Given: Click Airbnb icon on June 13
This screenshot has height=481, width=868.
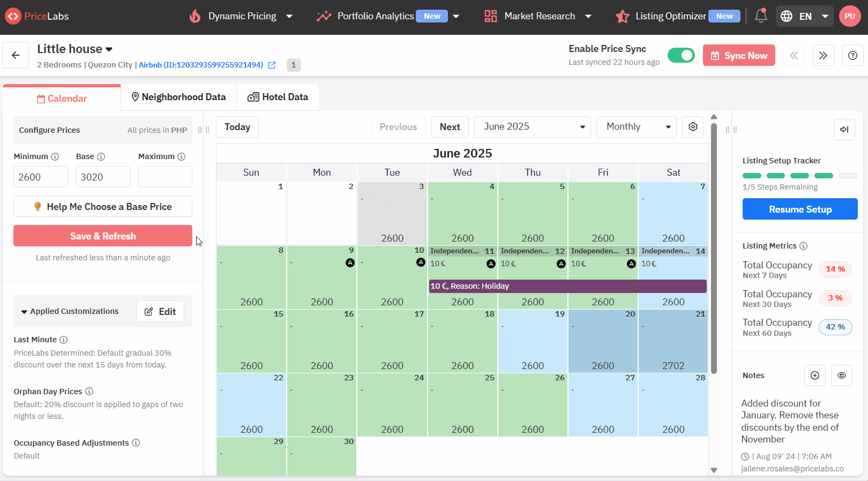Looking at the screenshot, I should [631, 264].
